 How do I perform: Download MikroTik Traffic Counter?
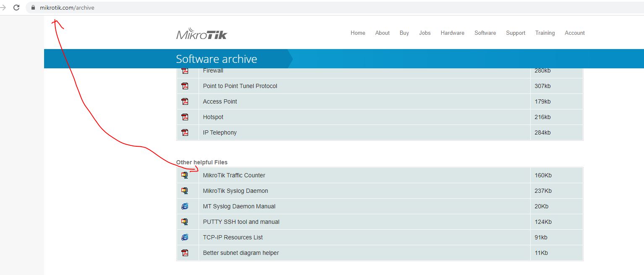tap(234, 175)
